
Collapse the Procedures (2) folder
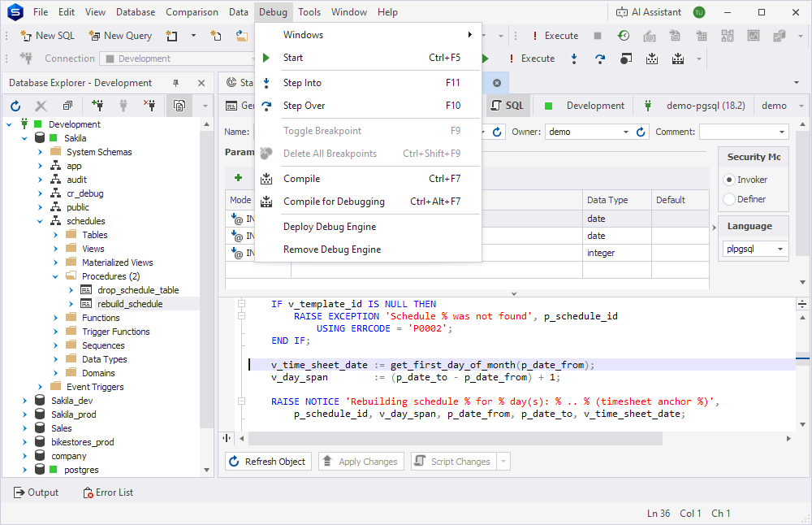coord(55,277)
